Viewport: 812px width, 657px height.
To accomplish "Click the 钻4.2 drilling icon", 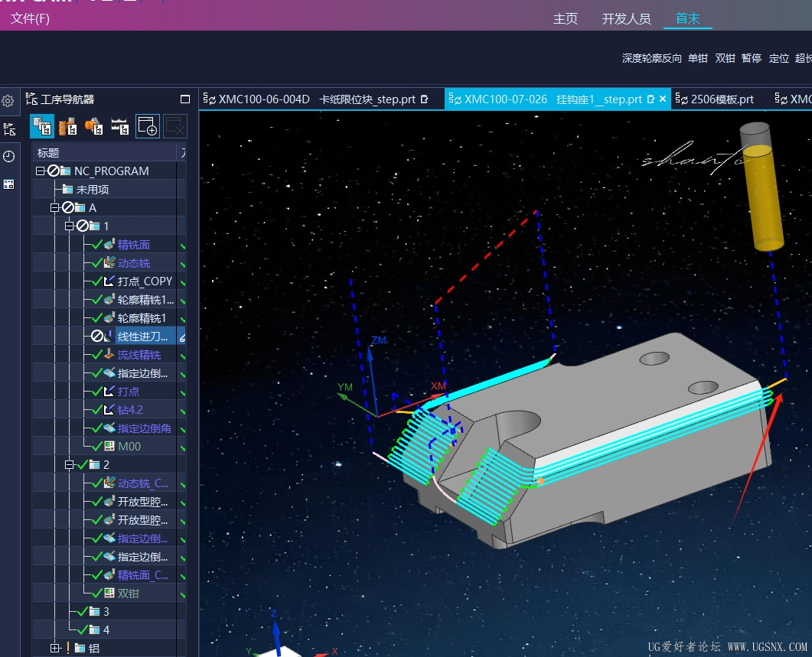I will (109, 409).
